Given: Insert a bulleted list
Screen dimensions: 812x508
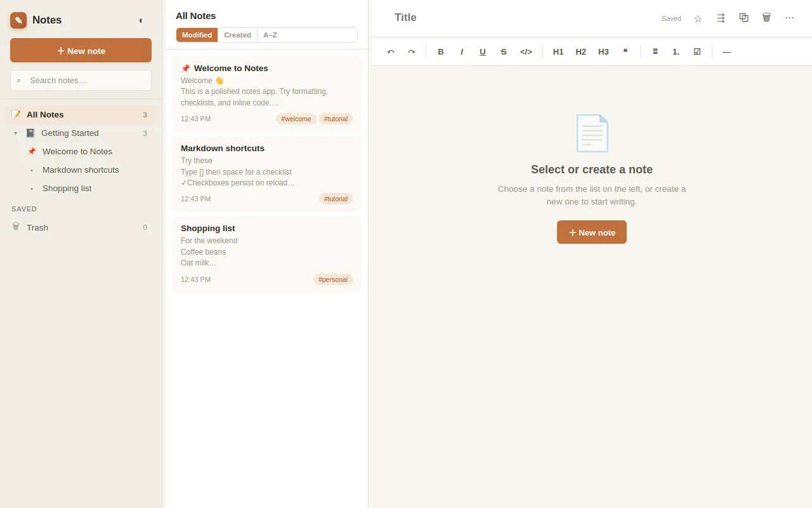Looking at the screenshot, I should click(x=655, y=51).
